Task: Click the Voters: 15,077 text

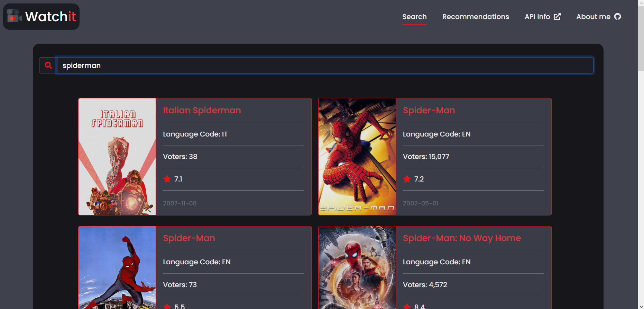Action: click(426, 157)
